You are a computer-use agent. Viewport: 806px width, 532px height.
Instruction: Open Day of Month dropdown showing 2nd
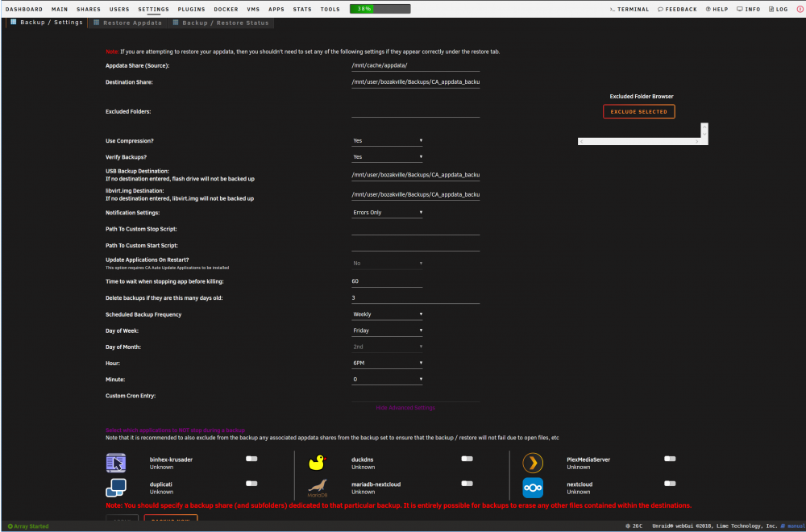point(387,347)
